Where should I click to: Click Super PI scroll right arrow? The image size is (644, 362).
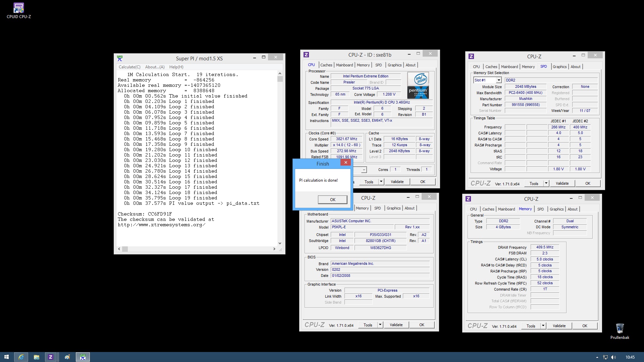pyautogui.click(x=274, y=249)
